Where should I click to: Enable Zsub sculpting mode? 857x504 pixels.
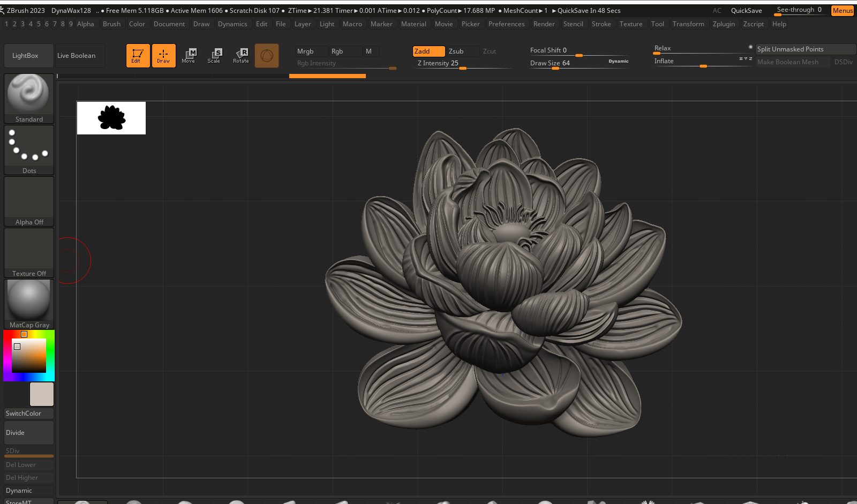click(x=462, y=51)
